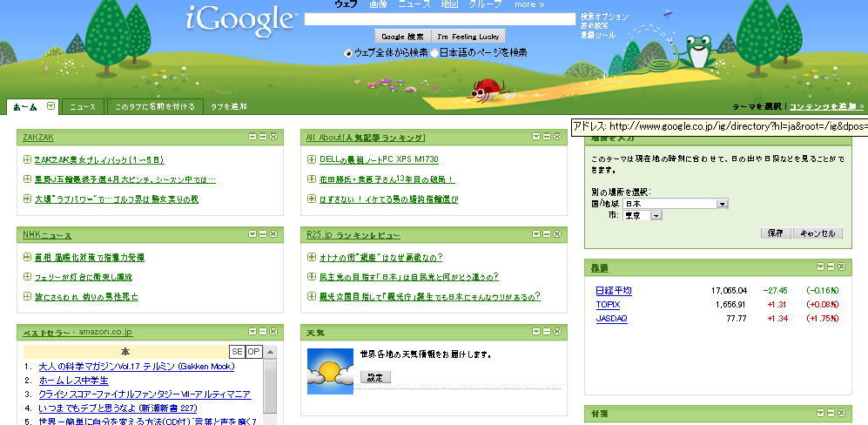Open the ZAKZAK gadget menu arrow icon
Screen dimensions: 868x425
(x=252, y=137)
